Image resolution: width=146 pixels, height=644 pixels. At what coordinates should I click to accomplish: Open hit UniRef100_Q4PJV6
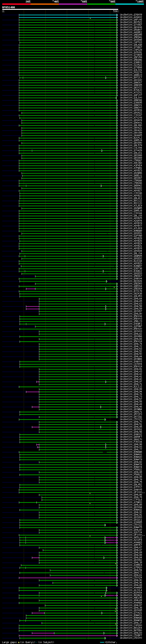pyautogui.click(x=131, y=20)
